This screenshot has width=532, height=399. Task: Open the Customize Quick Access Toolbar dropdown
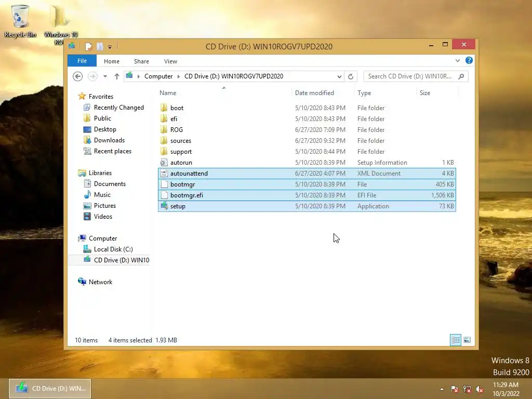(x=110, y=47)
